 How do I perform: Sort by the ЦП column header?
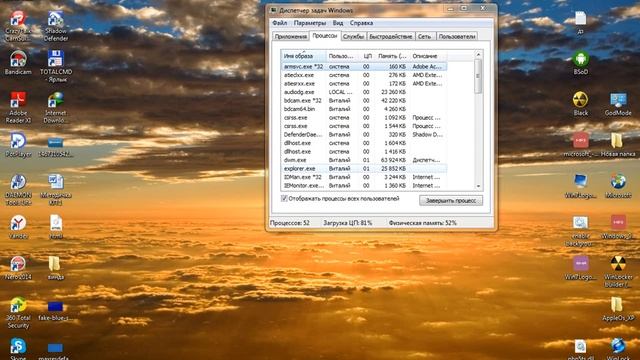[x=367, y=56]
